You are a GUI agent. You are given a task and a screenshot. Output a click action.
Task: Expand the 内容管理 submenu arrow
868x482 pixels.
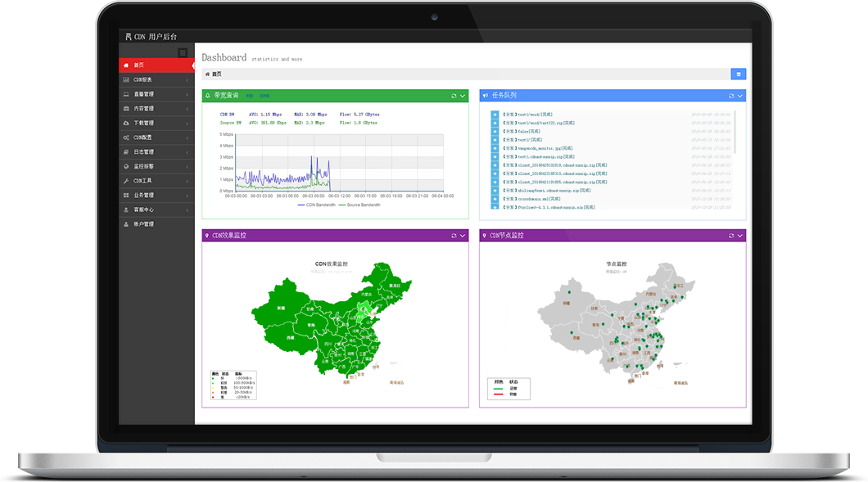(x=188, y=109)
